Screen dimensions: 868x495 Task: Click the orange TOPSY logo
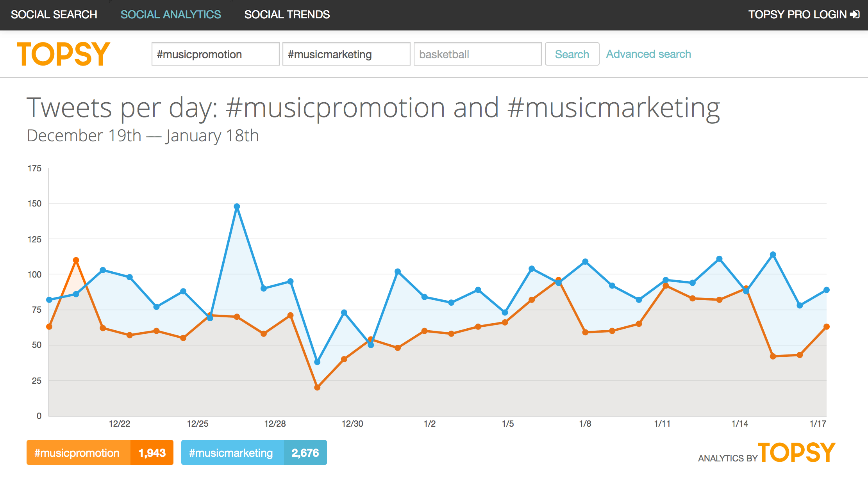coord(63,54)
